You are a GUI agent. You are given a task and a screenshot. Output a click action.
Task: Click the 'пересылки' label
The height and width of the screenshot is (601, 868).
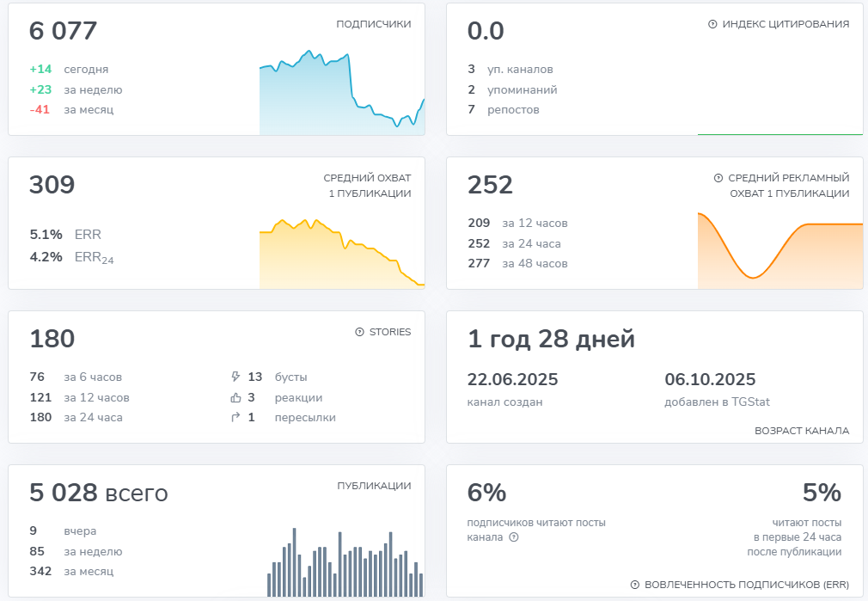[305, 418]
